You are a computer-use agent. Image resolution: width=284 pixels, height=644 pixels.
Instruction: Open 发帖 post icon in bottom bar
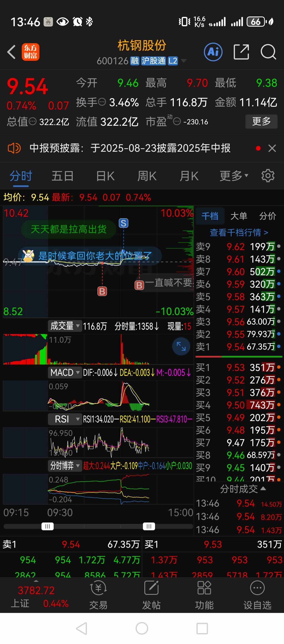pyautogui.click(x=152, y=595)
